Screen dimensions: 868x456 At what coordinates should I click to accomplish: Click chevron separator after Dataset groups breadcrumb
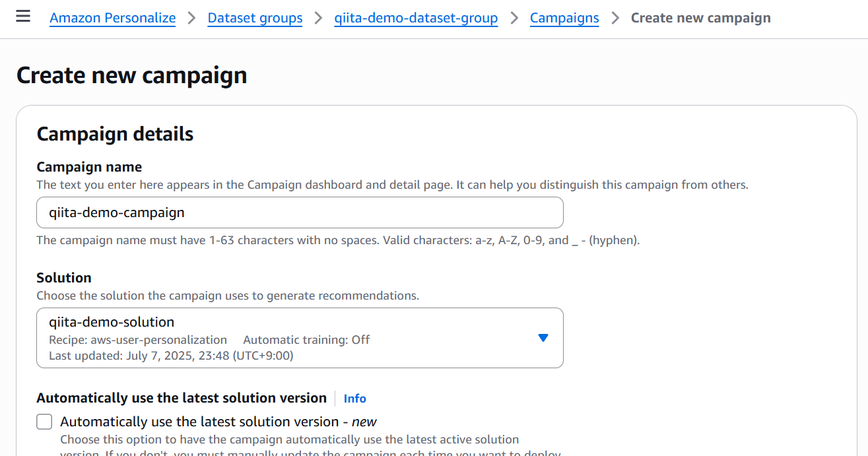318,18
